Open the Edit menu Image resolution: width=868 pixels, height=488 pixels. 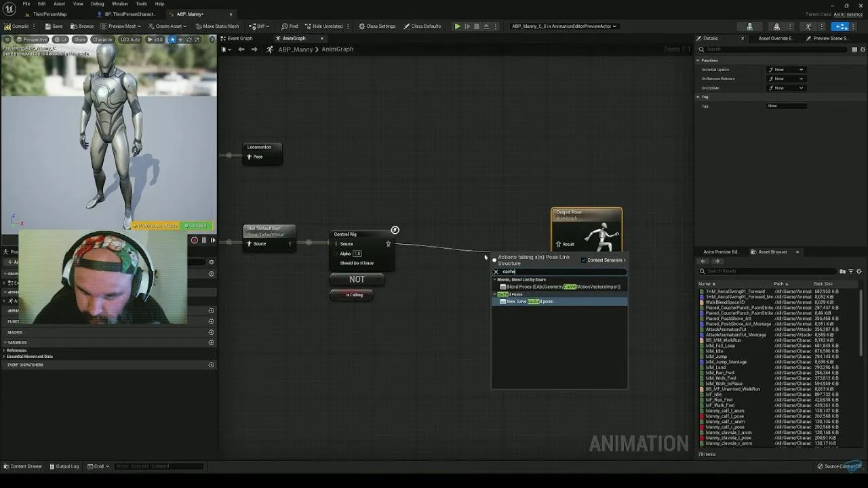(41, 3)
